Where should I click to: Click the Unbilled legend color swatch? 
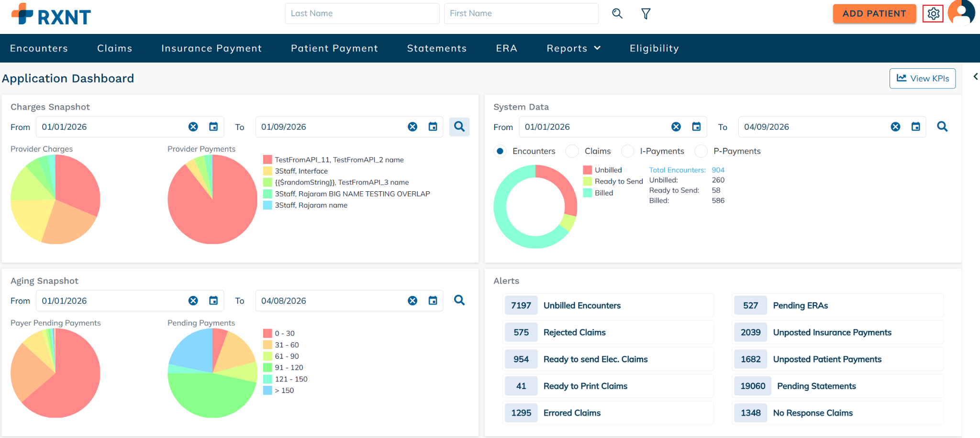[x=588, y=170]
